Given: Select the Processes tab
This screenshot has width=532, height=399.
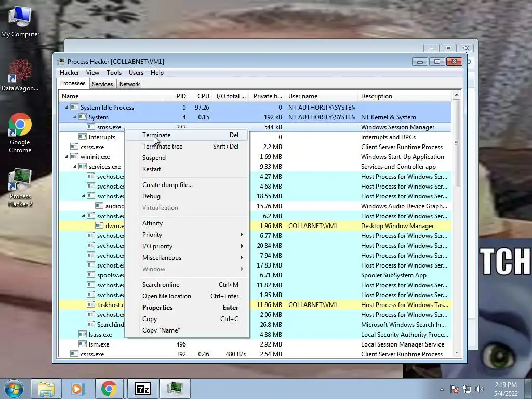Looking at the screenshot, I should [73, 83].
